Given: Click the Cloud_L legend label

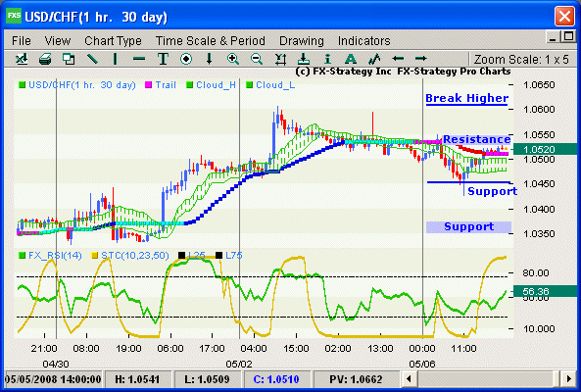Looking at the screenshot, I should coord(275,85).
